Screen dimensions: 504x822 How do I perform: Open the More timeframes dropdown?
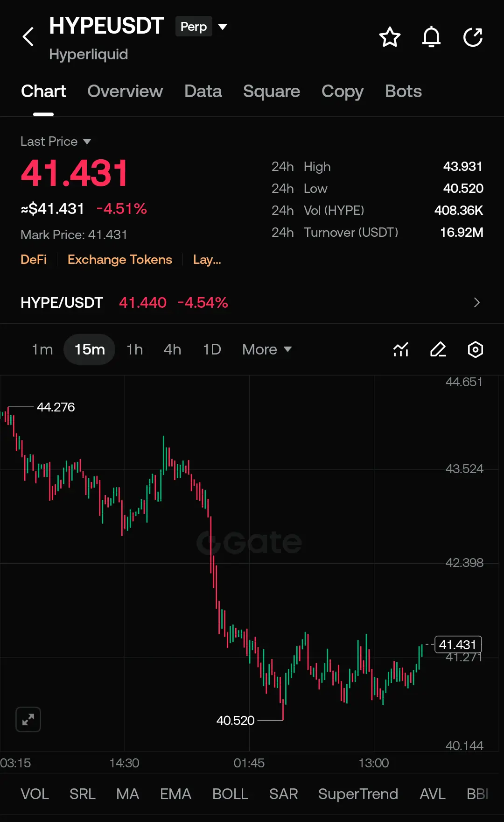pyautogui.click(x=267, y=349)
